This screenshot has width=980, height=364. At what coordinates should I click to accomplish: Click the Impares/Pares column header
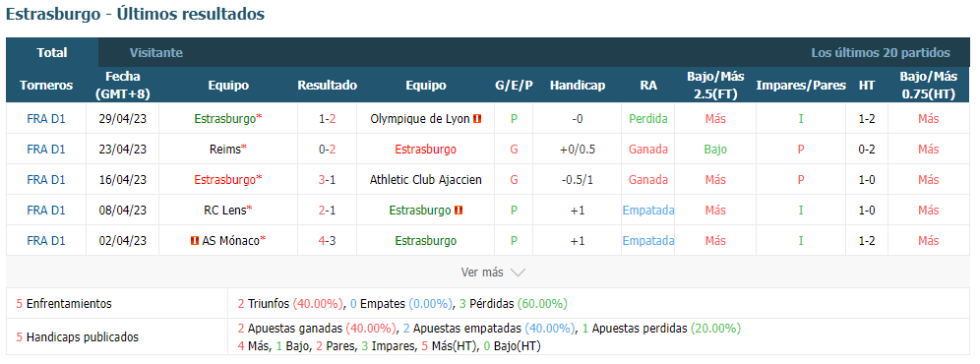point(801,85)
